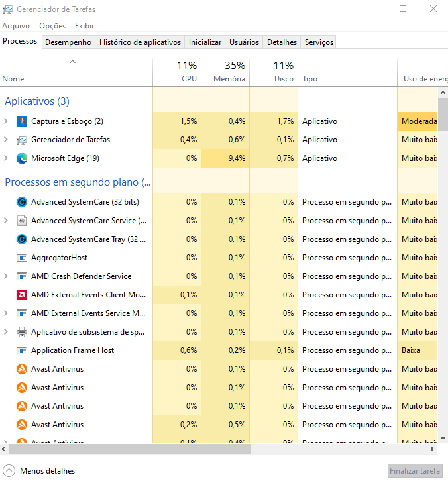
Task: Click the Moderada energy usage cell
Action: pos(418,121)
